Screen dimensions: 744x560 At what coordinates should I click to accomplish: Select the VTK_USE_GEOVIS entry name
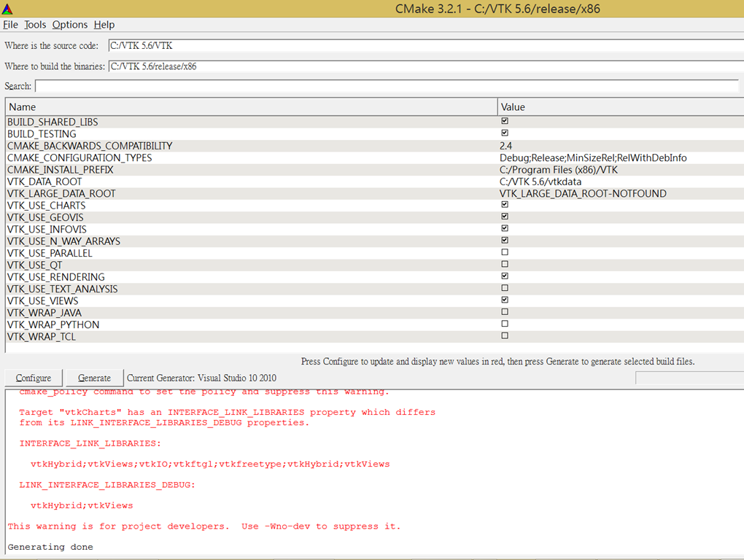pyautogui.click(x=45, y=217)
